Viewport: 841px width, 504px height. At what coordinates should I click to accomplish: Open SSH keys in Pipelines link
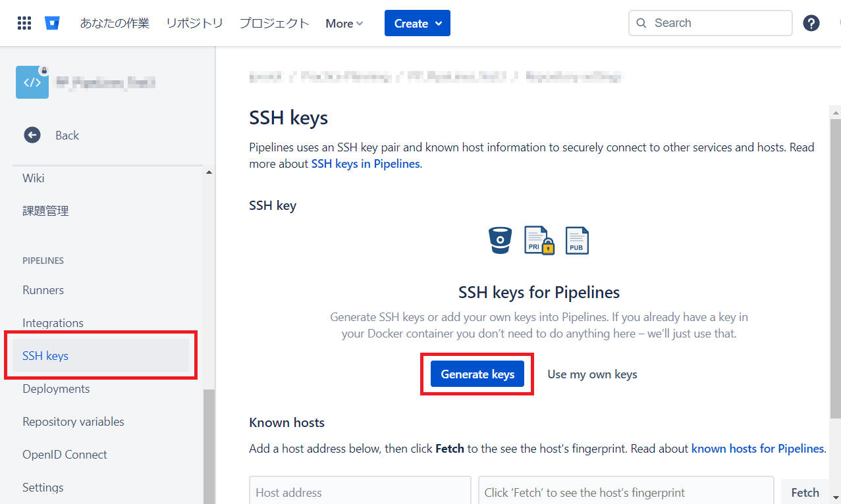[x=365, y=164]
